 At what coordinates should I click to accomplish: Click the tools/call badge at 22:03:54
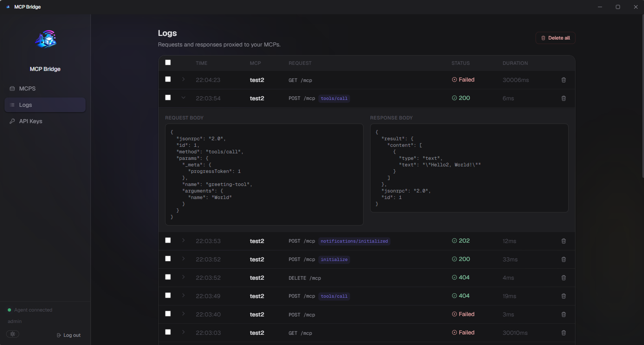point(334,98)
